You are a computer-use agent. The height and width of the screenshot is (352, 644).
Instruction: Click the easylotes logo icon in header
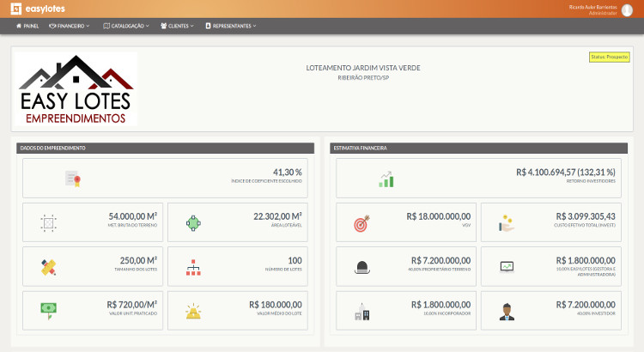point(16,9)
